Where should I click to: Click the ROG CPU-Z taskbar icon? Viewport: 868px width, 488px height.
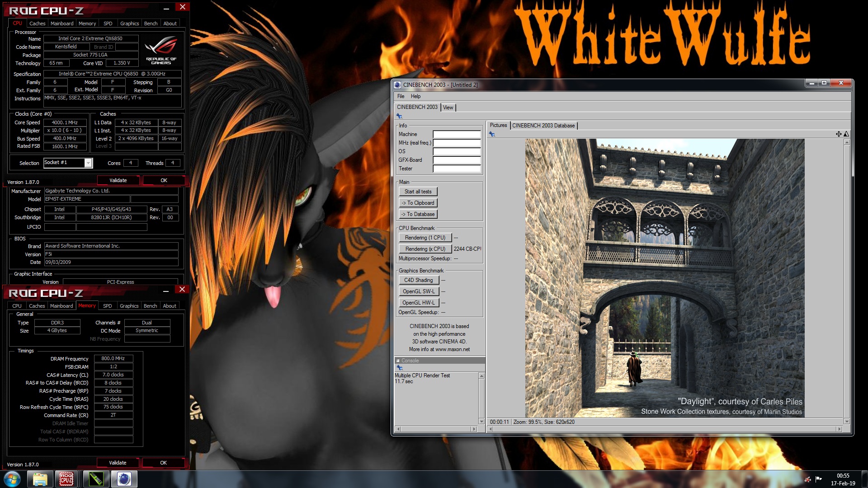click(x=66, y=479)
